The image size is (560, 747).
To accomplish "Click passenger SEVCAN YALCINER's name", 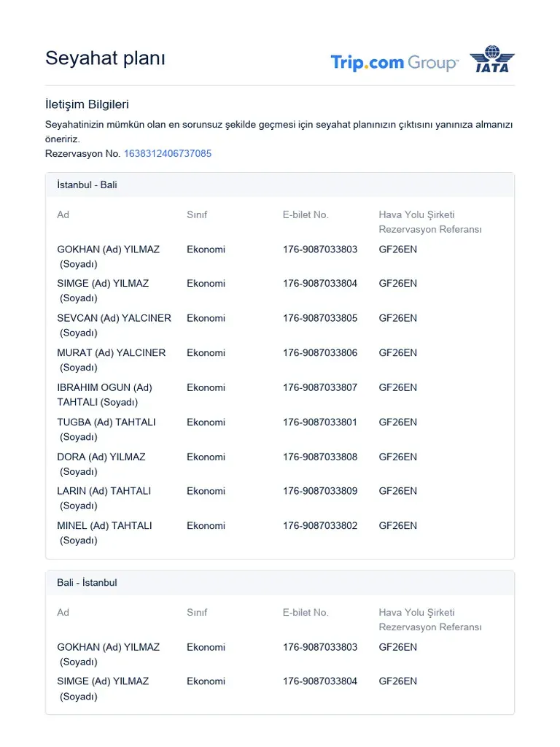I will [x=114, y=318].
